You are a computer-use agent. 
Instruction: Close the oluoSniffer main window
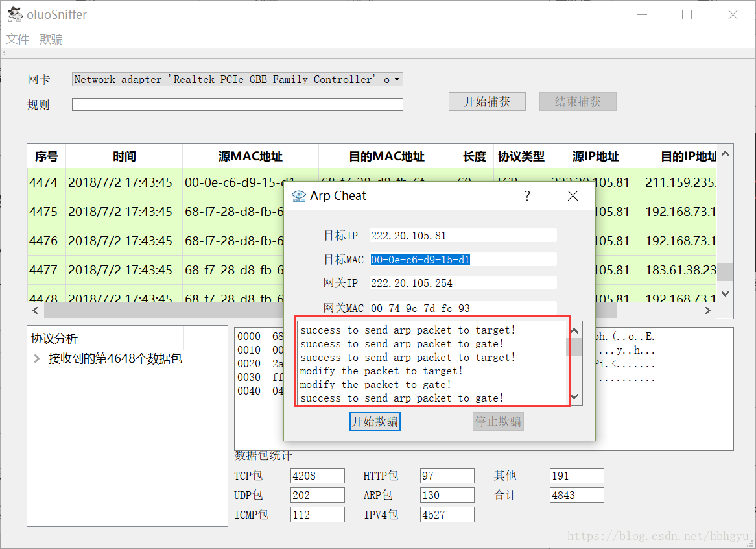[x=733, y=14]
